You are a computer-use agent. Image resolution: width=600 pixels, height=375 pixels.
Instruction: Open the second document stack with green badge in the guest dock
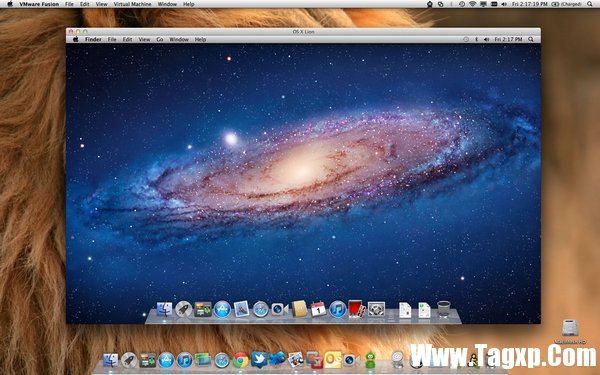click(424, 310)
